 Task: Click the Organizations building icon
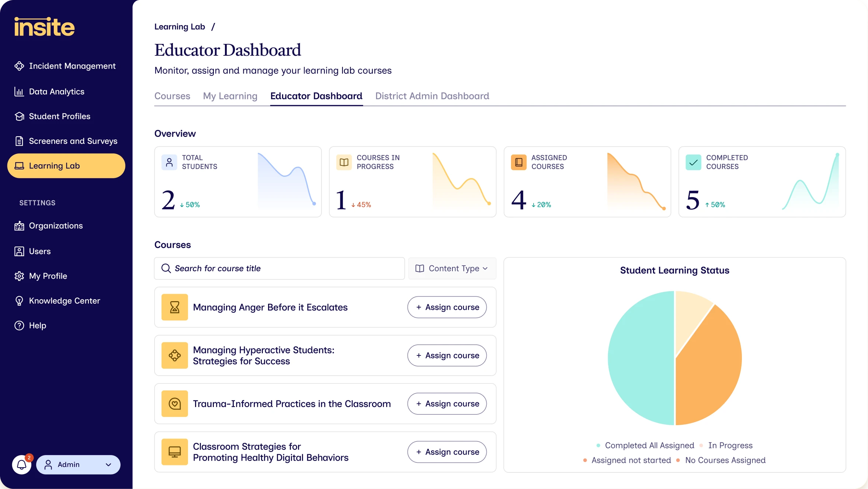[19, 226]
